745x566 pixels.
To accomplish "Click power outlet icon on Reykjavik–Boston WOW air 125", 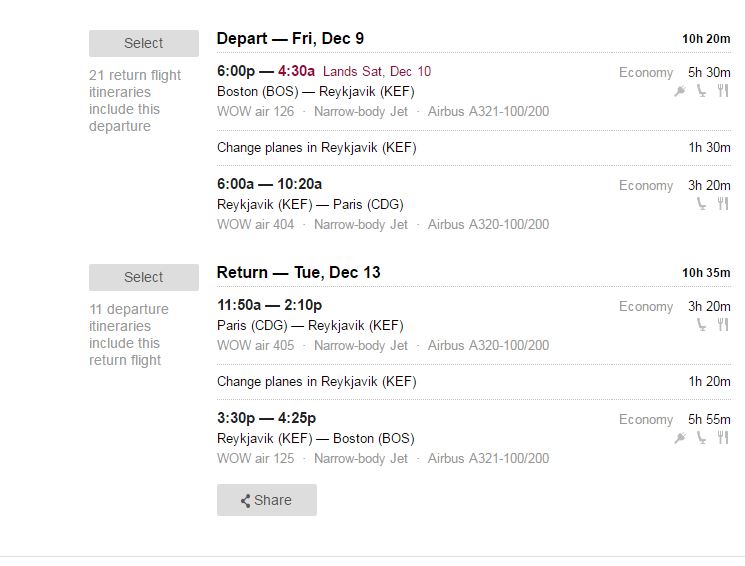I will 680,438.
